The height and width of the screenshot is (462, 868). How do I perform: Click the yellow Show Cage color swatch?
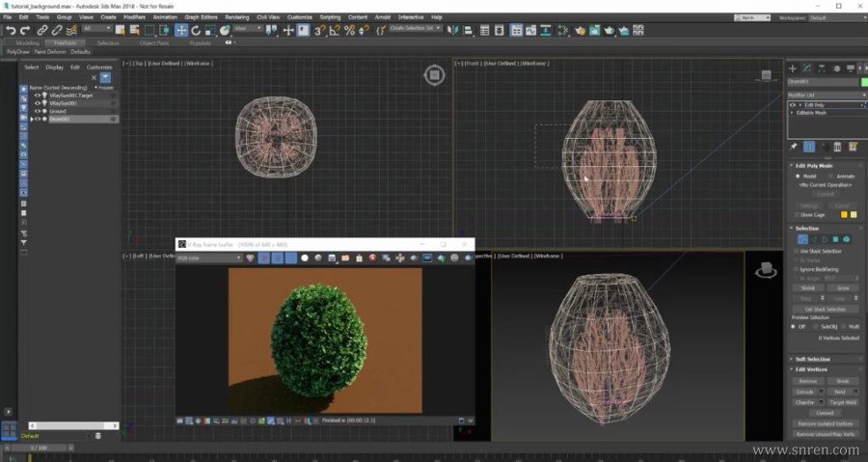coord(843,214)
